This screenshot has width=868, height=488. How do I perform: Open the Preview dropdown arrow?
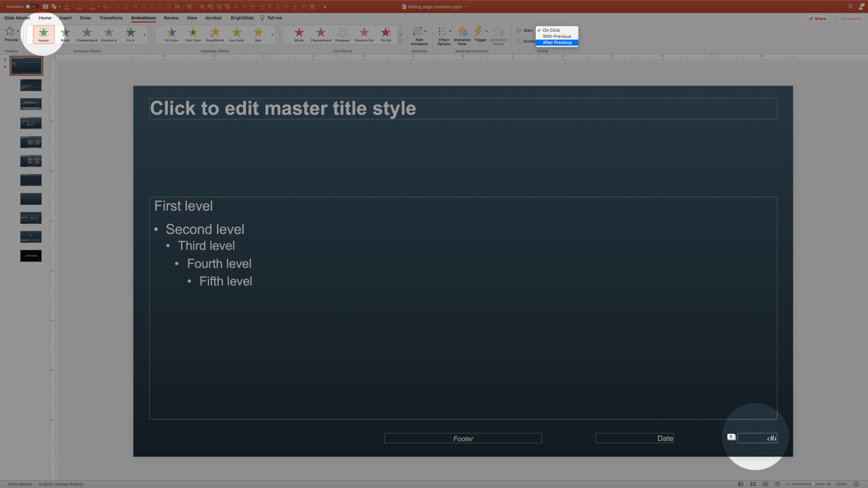point(18,32)
